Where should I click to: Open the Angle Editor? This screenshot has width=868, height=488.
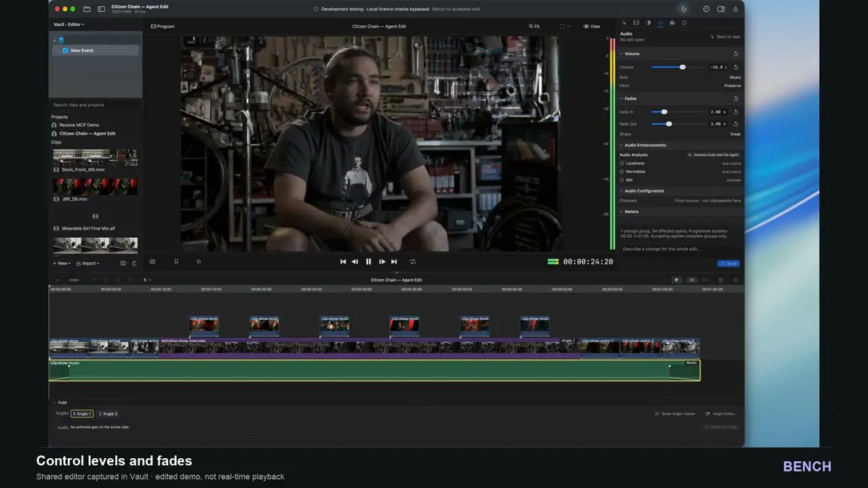(722, 413)
